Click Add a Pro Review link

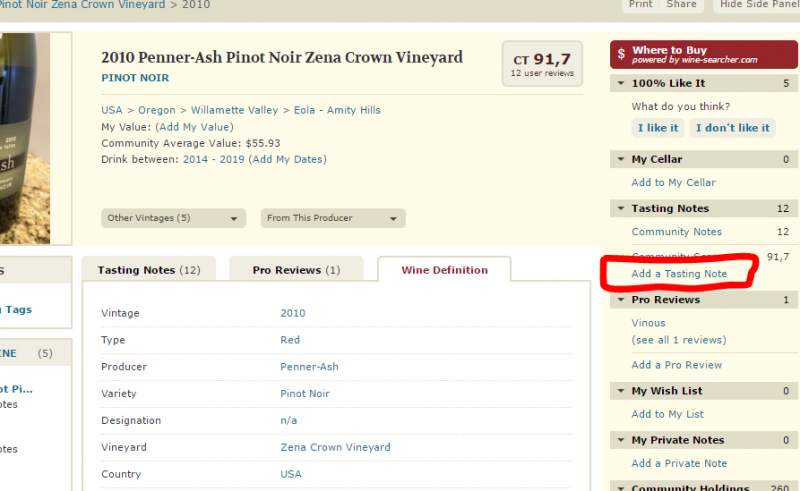coord(677,365)
